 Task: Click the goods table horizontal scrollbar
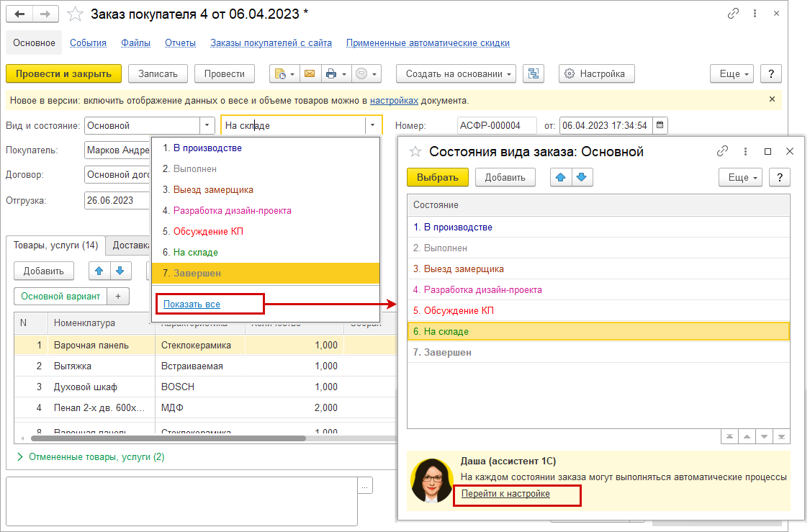point(168,438)
